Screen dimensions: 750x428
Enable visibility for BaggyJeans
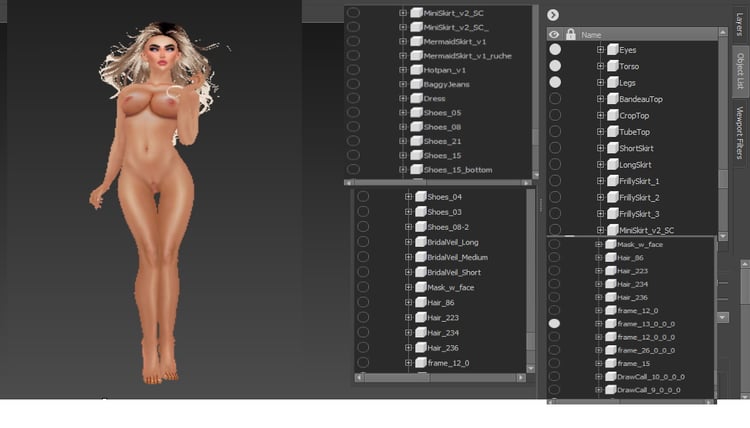point(353,84)
